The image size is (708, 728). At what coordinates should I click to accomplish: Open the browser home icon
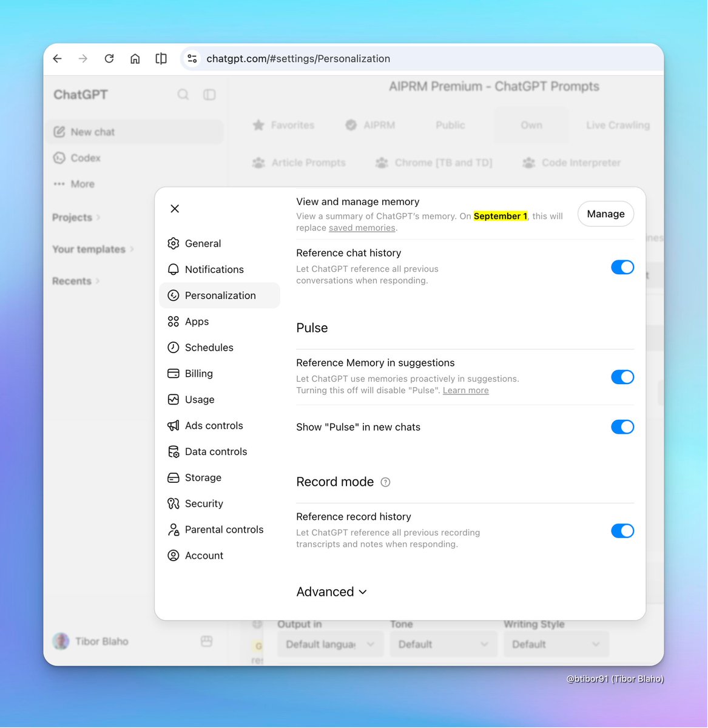pyautogui.click(x=135, y=58)
